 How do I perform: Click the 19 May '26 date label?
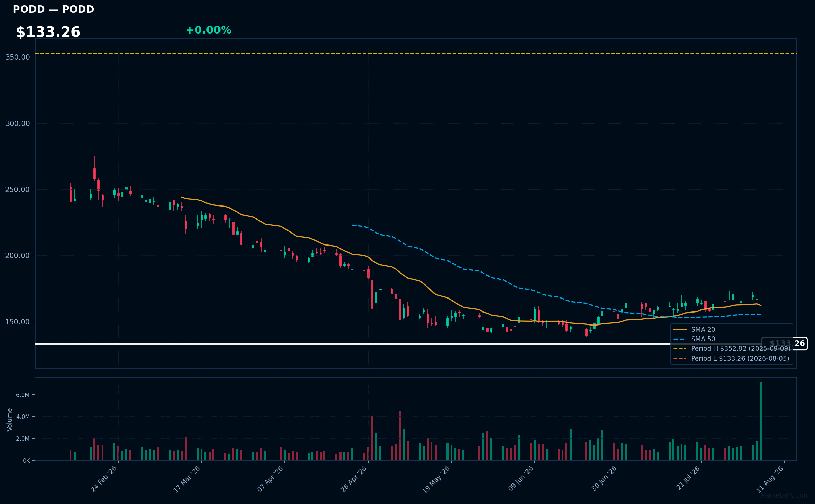coord(437,479)
